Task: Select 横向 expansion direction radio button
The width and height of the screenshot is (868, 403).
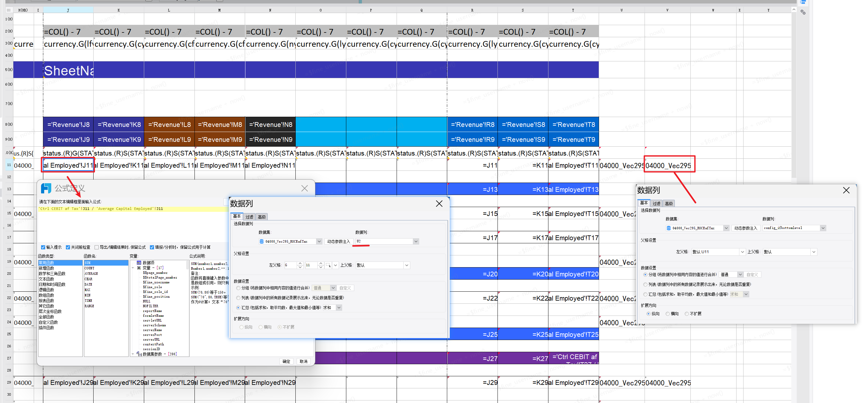Action: coord(667,314)
